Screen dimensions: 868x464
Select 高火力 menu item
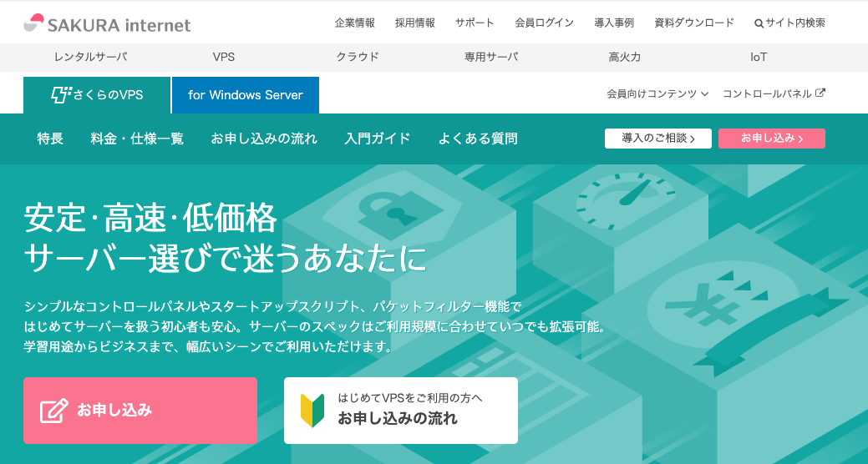(x=625, y=57)
